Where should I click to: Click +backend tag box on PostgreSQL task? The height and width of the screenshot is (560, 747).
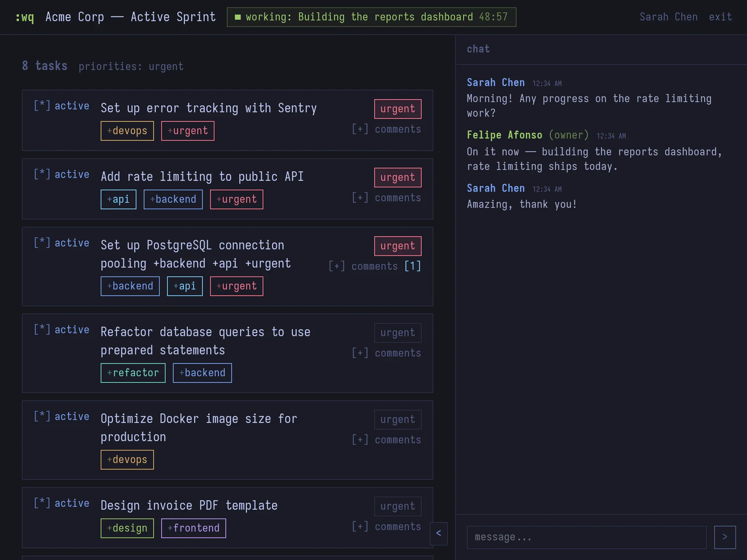coord(130,286)
